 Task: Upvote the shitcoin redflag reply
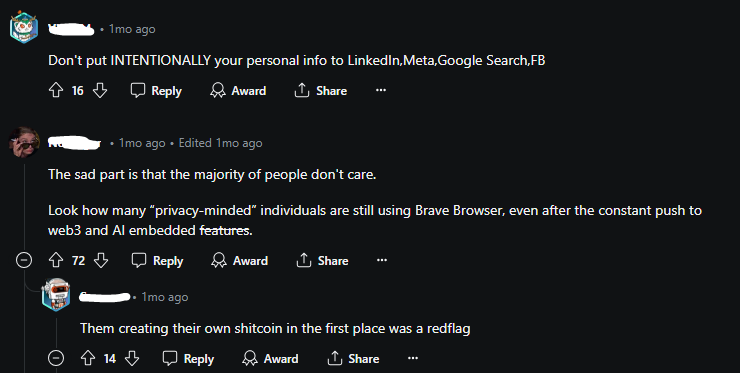tap(88, 358)
